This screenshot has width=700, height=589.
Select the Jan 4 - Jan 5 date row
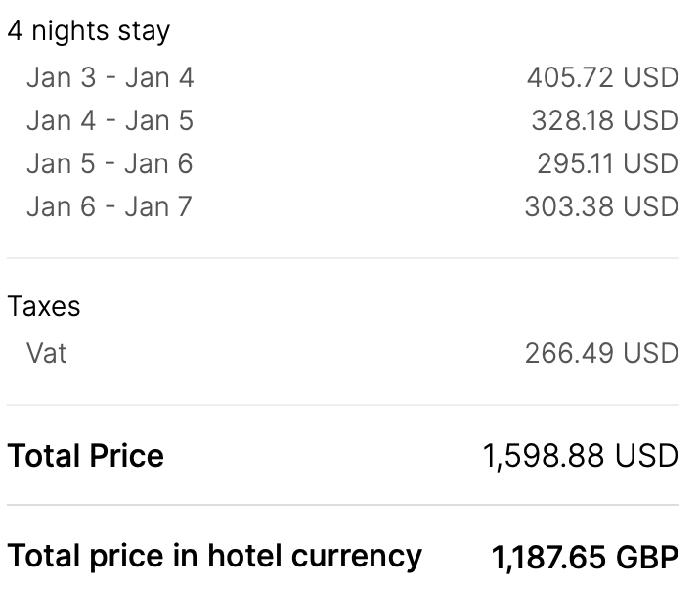click(x=110, y=120)
